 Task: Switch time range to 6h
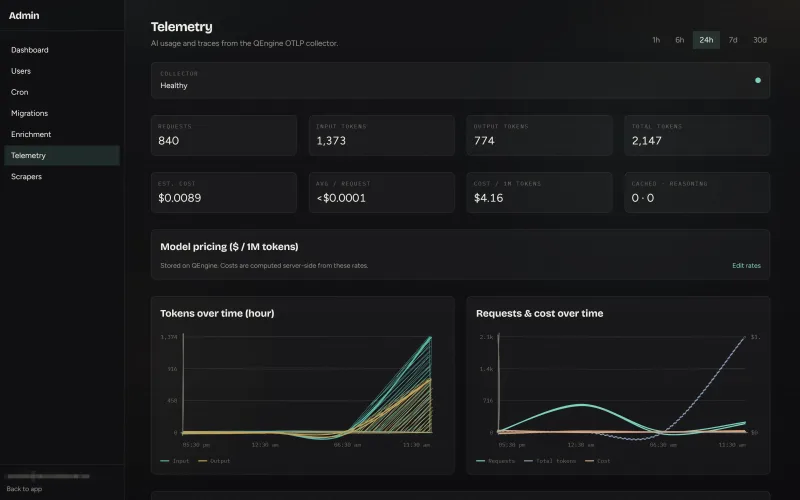[680, 40]
